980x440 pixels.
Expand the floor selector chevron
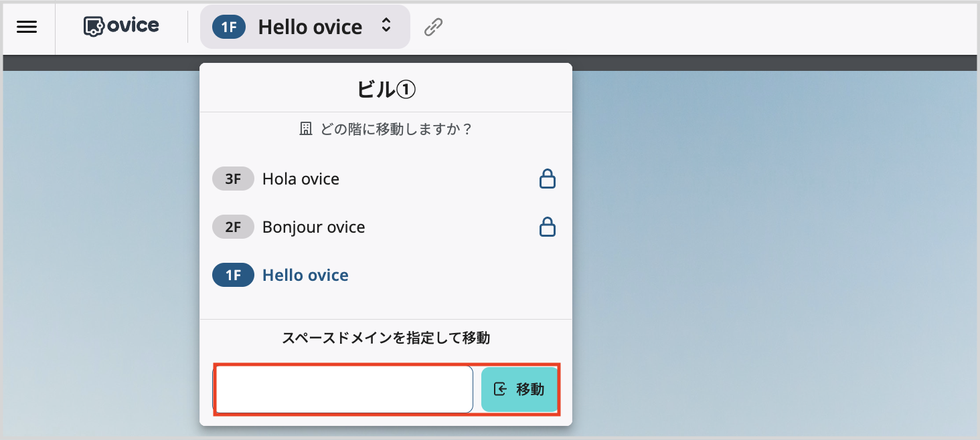[x=386, y=26]
